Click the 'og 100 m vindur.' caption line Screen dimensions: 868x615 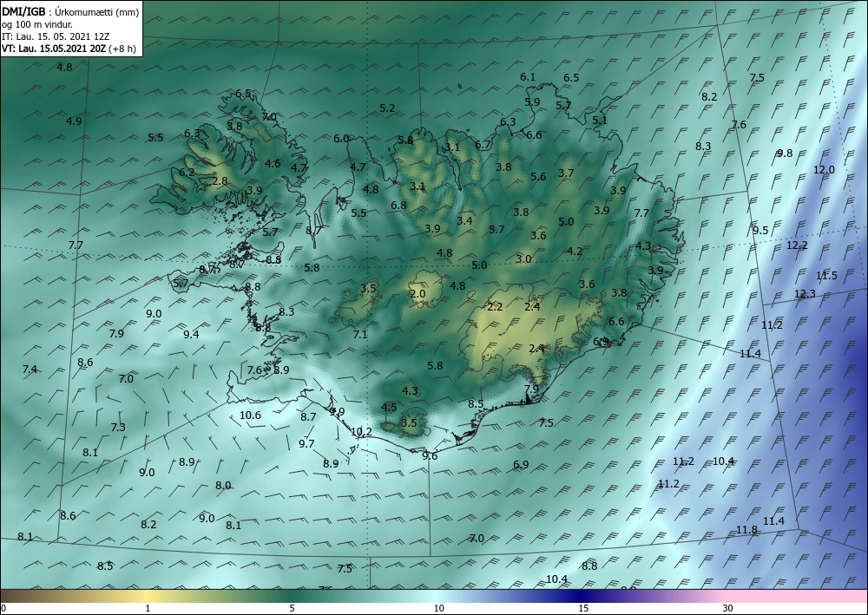(x=36, y=24)
